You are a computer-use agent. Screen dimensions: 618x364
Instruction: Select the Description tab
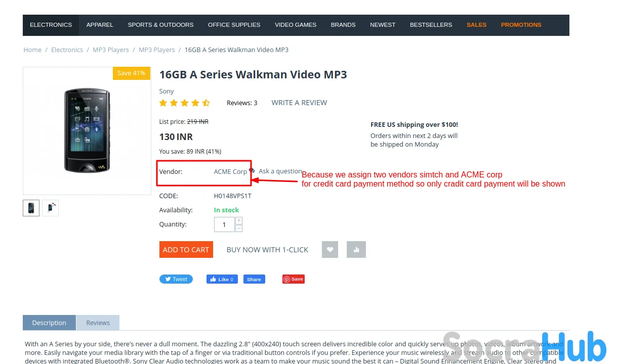point(49,323)
